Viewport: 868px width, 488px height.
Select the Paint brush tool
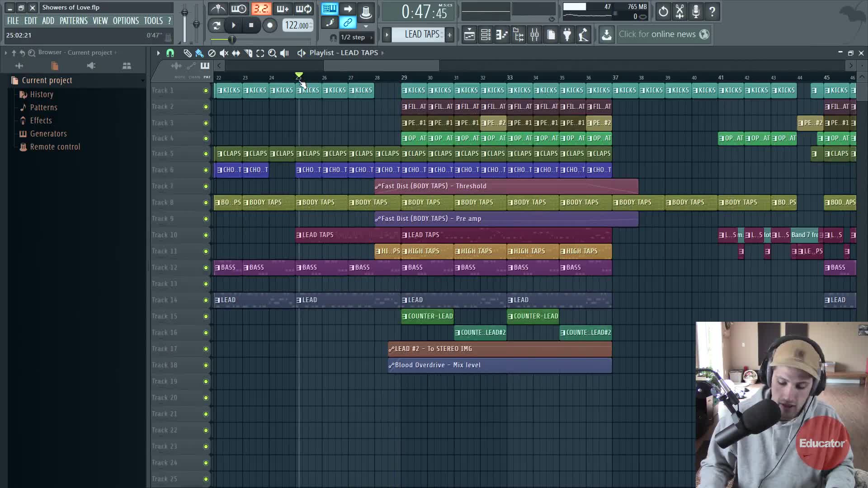click(199, 53)
